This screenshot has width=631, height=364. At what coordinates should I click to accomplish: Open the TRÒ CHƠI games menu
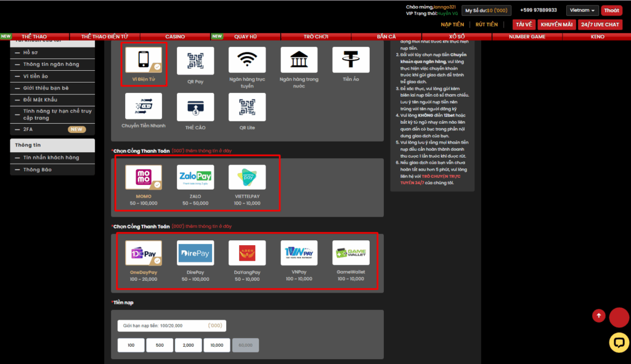316,36
